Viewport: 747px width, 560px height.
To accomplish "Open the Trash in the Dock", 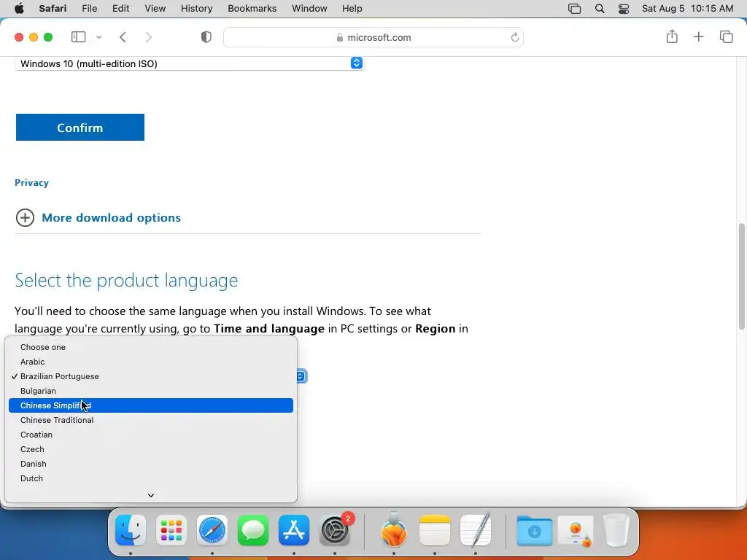I will tap(616, 530).
